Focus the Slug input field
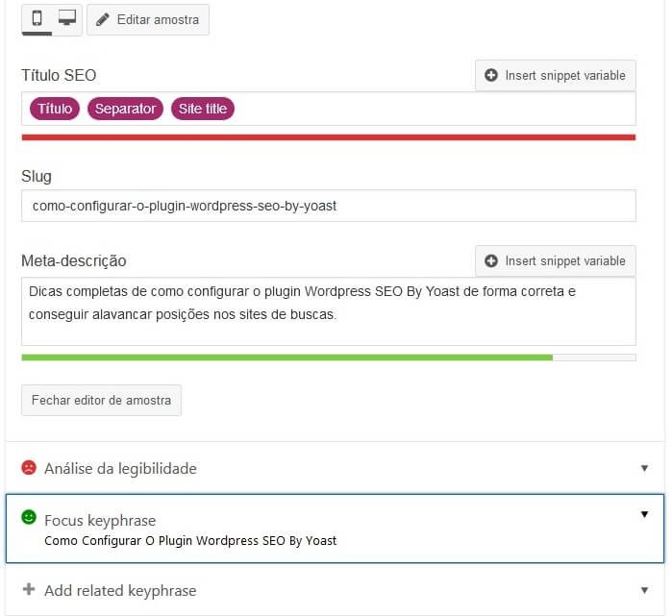 329,206
